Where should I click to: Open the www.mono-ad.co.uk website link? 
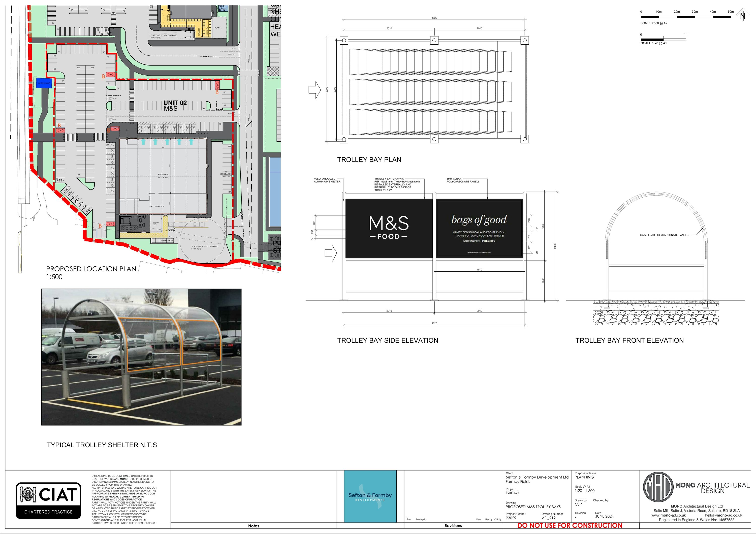click(668, 515)
